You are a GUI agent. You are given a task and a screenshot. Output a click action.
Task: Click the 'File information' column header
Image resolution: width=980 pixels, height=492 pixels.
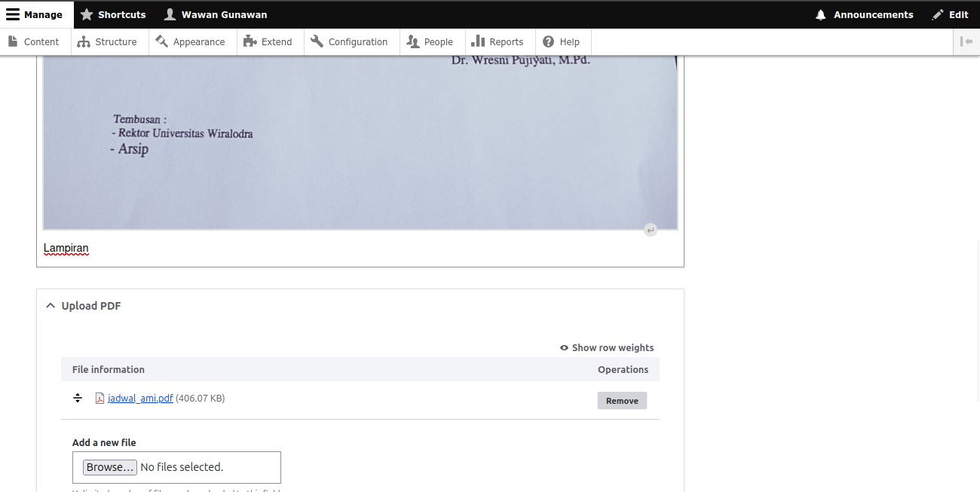(x=109, y=369)
